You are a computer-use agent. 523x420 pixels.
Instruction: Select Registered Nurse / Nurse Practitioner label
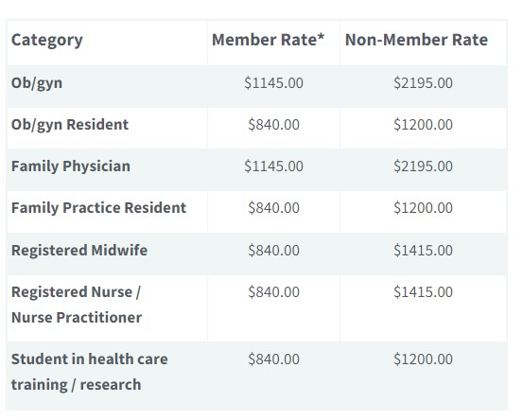(77, 305)
